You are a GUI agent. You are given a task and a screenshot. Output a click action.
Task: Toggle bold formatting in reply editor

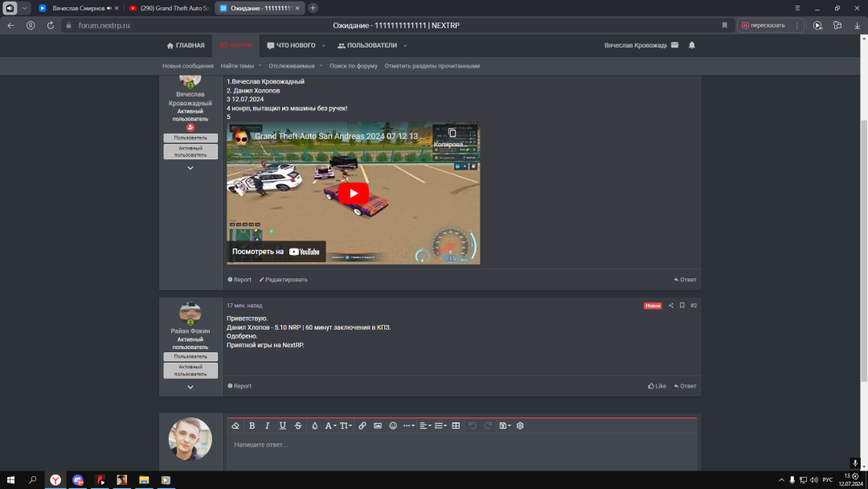click(x=252, y=426)
